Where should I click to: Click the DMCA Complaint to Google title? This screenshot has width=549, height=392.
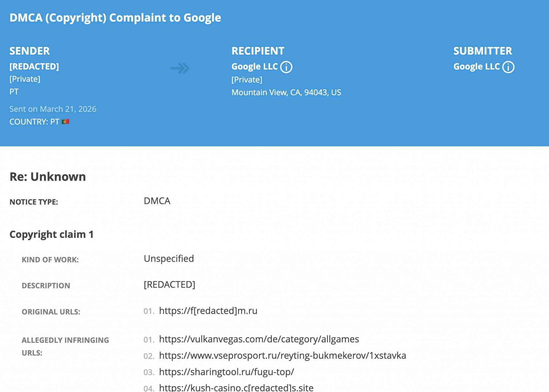tap(115, 18)
